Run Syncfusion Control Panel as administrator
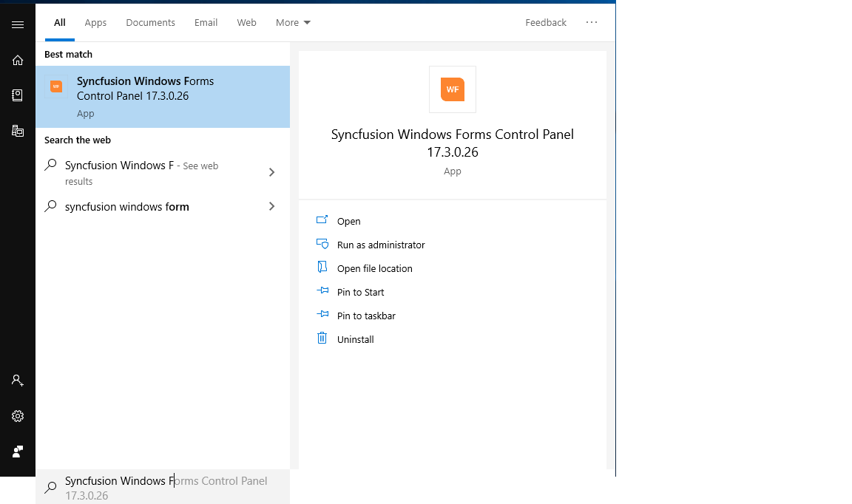The width and height of the screenshot is (852, 504). point(381,245)
